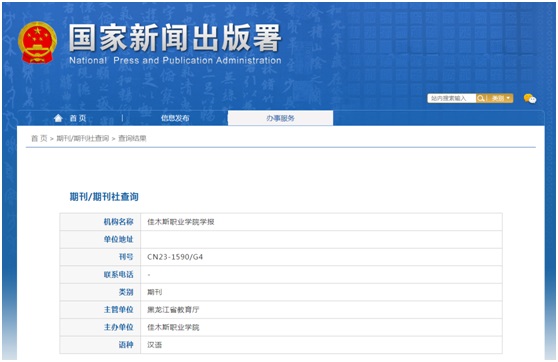Click the 主管单位 row label
This screenshot has height=362, width=558.
tap(119, 310)
